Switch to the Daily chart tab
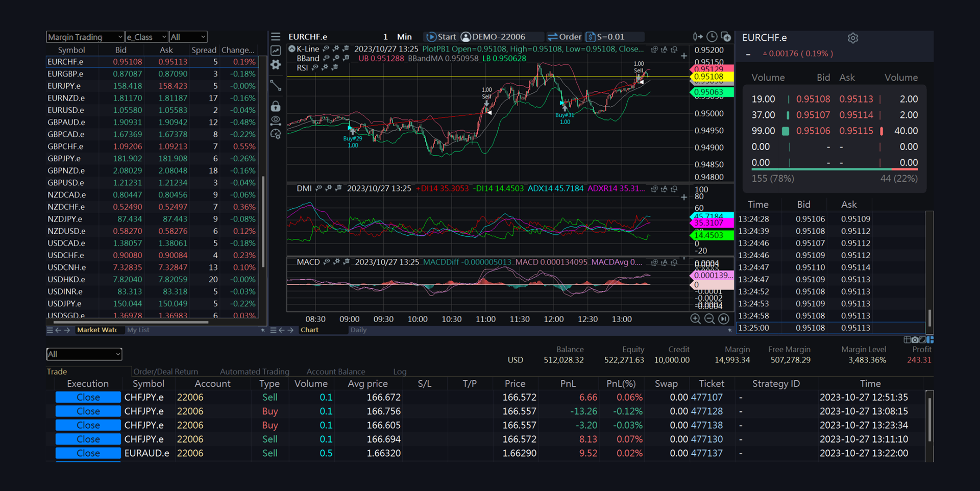The width and height of the screenshot is (980, 491). tap(358, 330)
